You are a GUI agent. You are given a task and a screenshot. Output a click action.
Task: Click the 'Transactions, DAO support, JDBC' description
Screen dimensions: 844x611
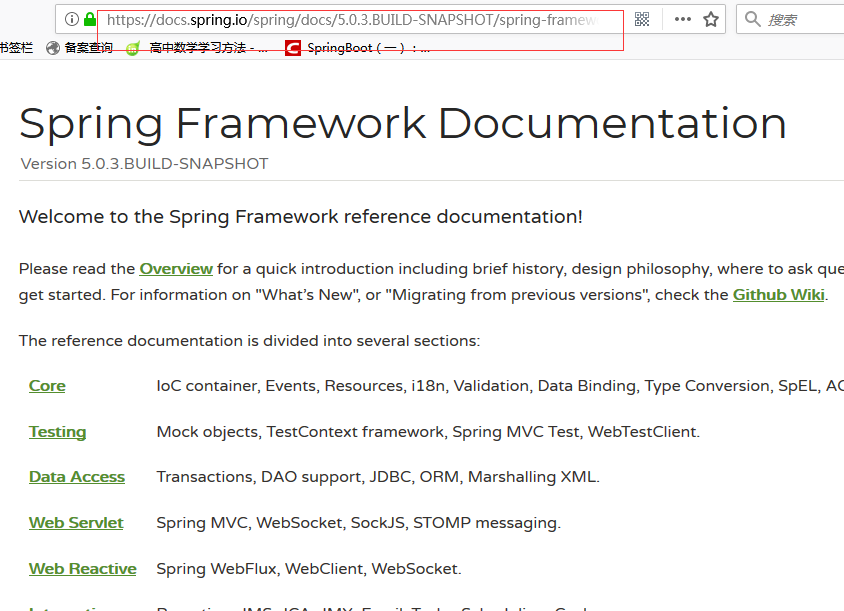[x=378, y=477]
